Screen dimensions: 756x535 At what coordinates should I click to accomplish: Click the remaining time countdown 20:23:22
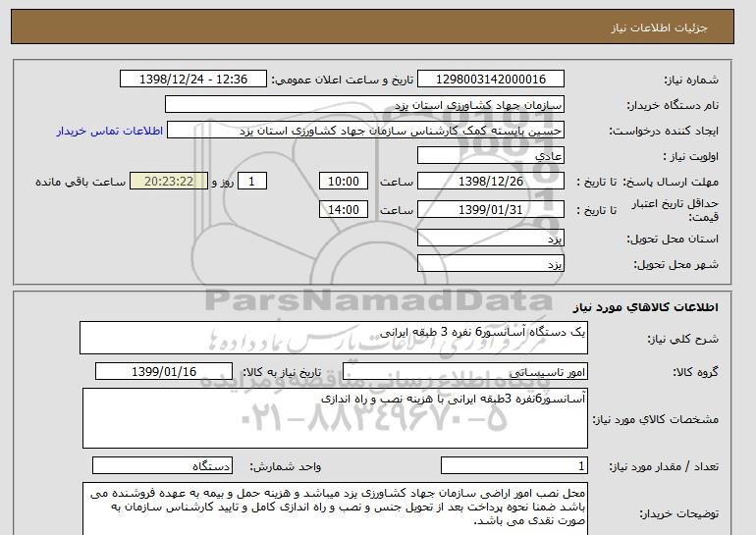(169, 182)
